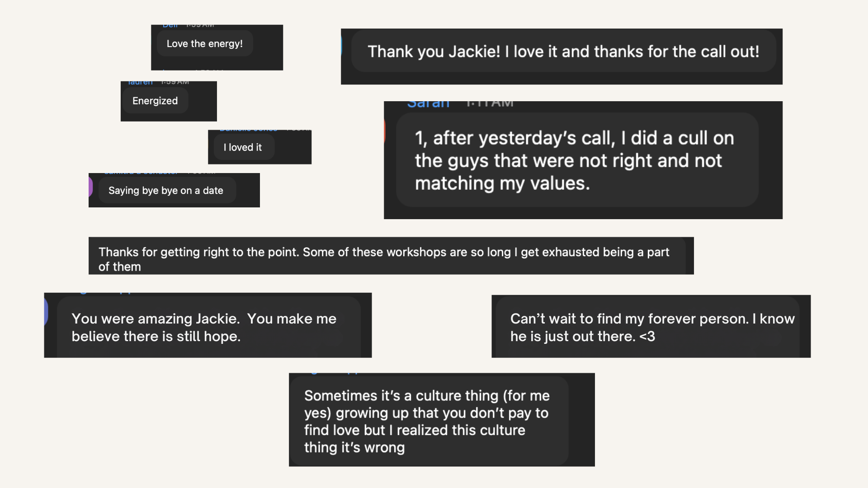The image size is (868, 488).
Task: Click the timestamp beside Sarah's name
Action: [490, 104]
